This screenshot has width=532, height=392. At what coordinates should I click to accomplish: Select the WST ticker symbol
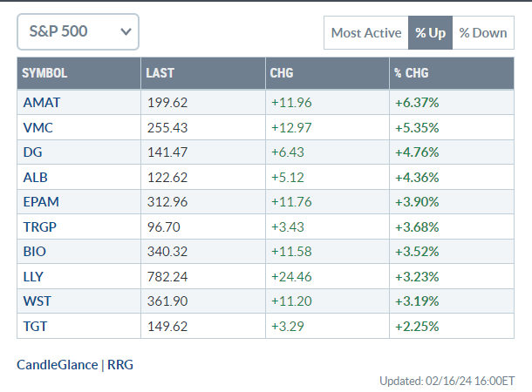[x=37, y=302]
